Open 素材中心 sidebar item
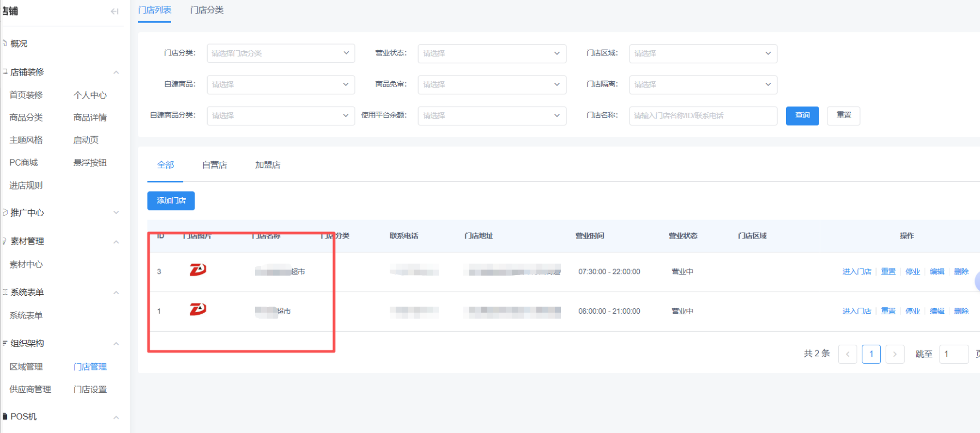The image size is (980, 433). [26, 265]
